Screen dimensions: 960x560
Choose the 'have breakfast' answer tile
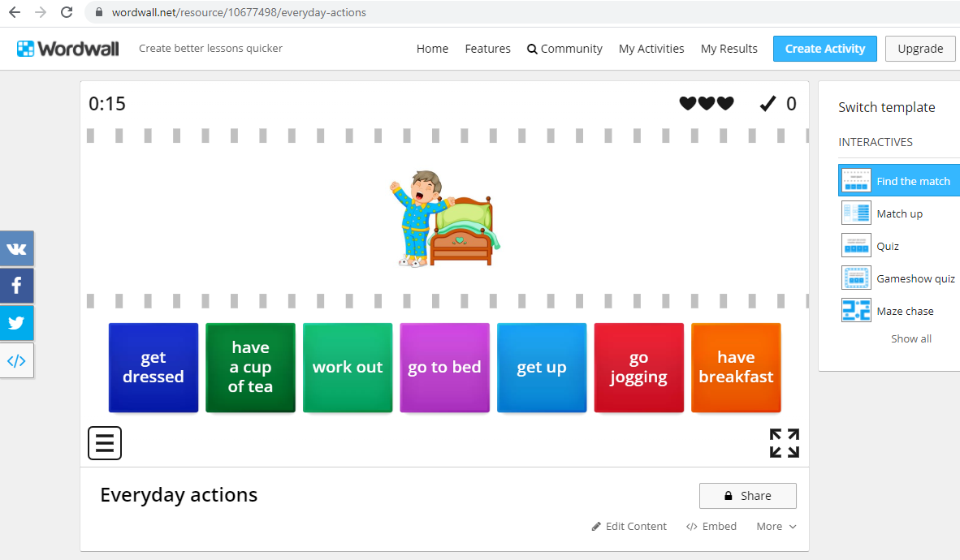point(736,367)
